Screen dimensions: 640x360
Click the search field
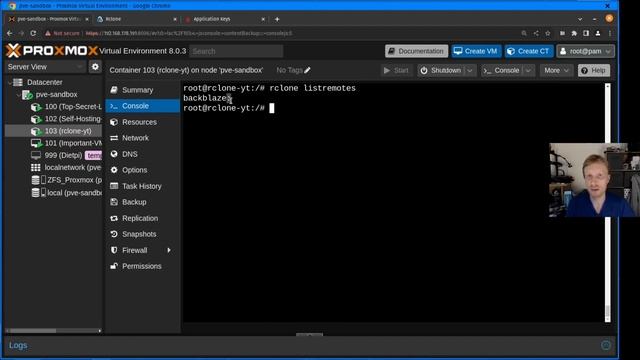pyautogui.click(x=236, y=51)
